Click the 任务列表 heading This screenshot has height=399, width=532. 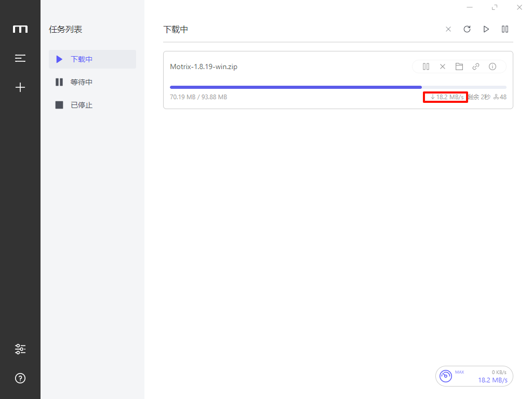65,30
